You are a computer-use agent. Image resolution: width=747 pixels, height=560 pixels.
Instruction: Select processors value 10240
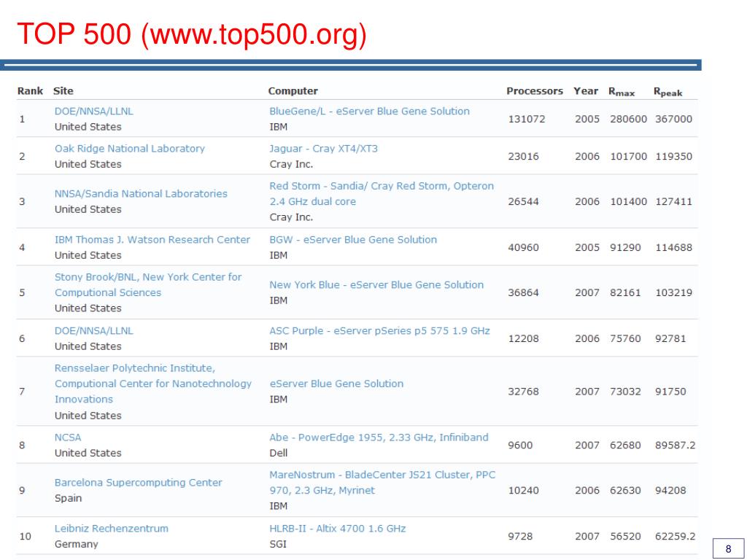coord(524,491)
